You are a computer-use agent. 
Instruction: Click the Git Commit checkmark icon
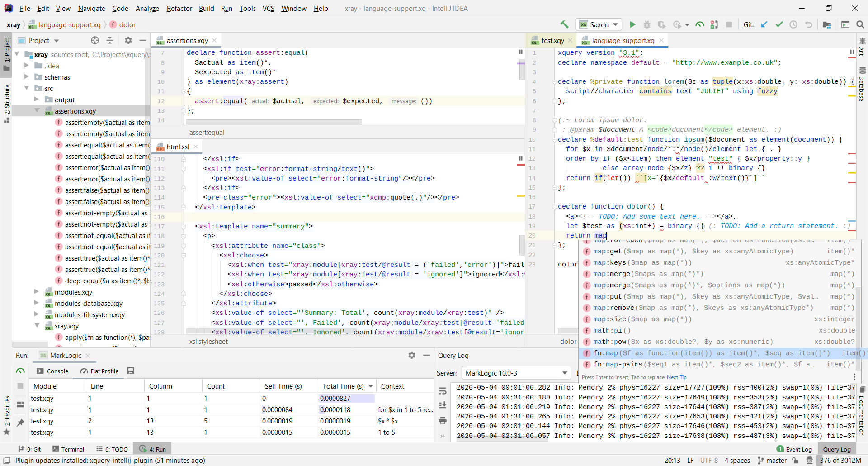[779, 24]
